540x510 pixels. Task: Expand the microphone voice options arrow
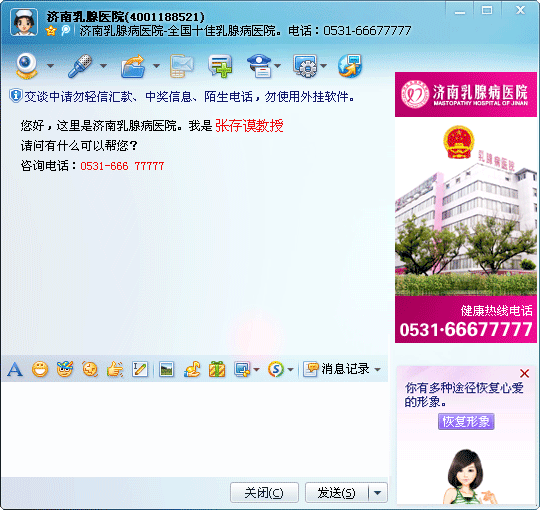pyautogui.click(x=103, y=65)
